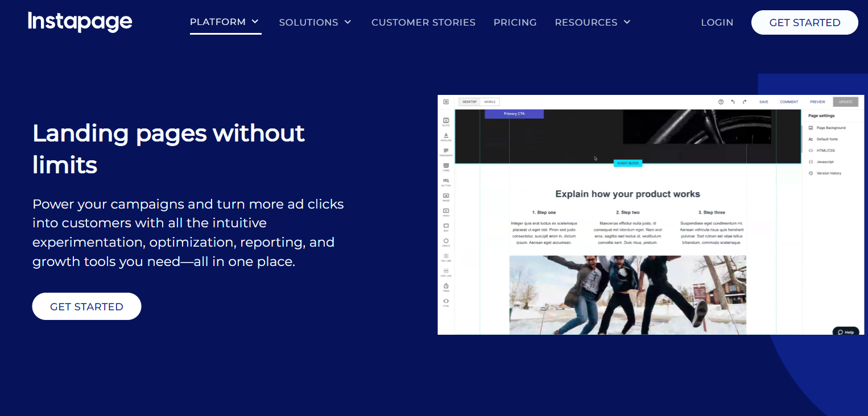The height and width of the screenshot is (416, 868).
Task: Open Javascript page setting
Action: click(x=821, y=162)
